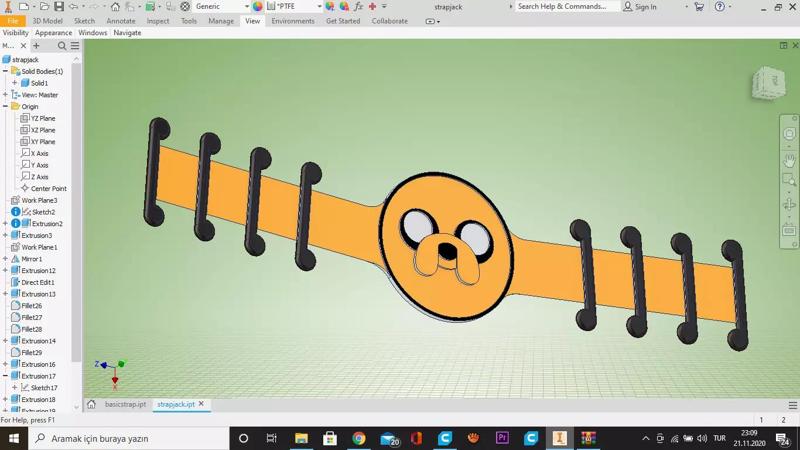
Task: Select the Manage ribbon tab
Action: coord(221,21)
